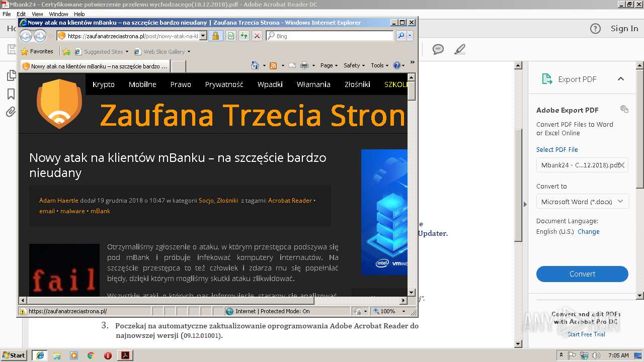Click the Acrobat Help question mark icon
The height and width of the screenshot is (362, 644).
click(x=595, y=29)
